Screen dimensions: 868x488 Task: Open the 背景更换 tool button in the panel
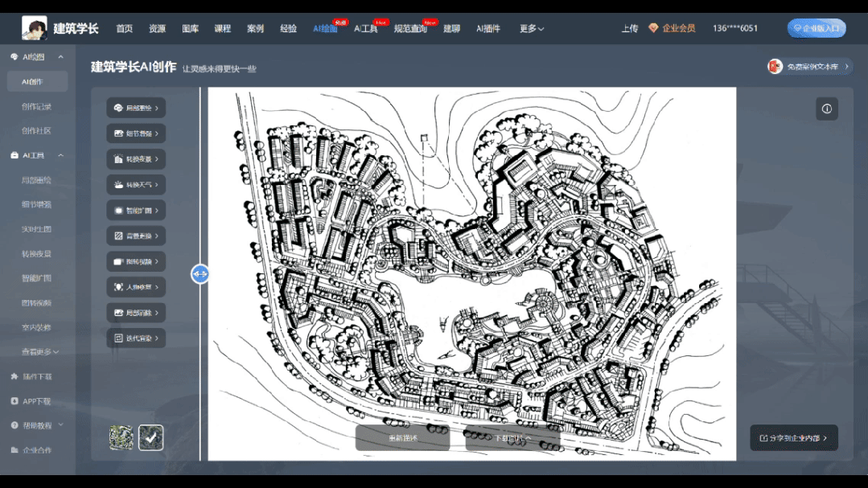[x=136, y=236]
